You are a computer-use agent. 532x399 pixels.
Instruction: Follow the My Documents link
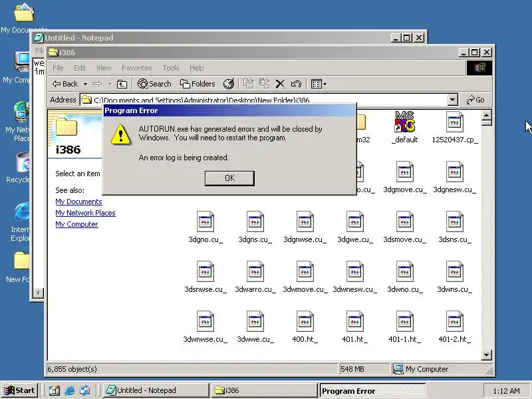(x=78, y=201)
